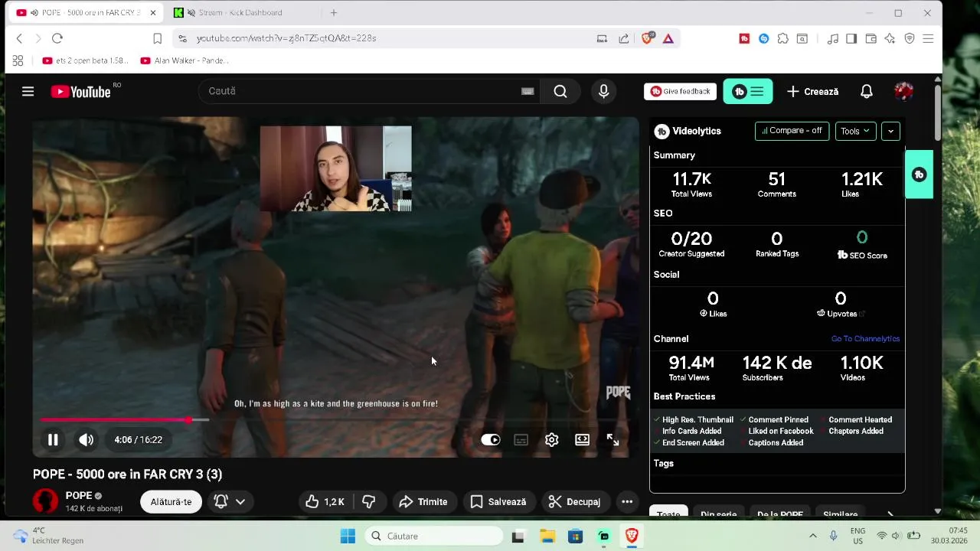Open the YouTube guide hamburger menu
980x551 pixels.
tap(28, 91)
